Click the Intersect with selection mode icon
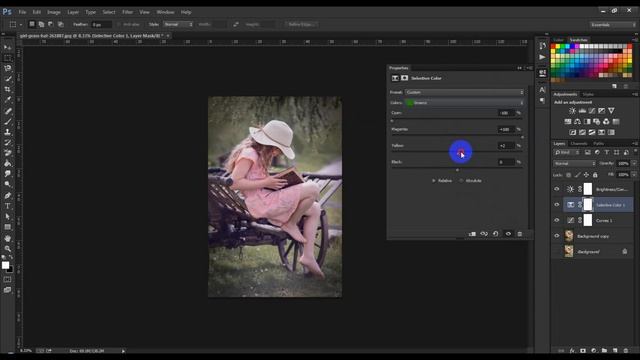This screenshot has width=640, height=360. 60,24
